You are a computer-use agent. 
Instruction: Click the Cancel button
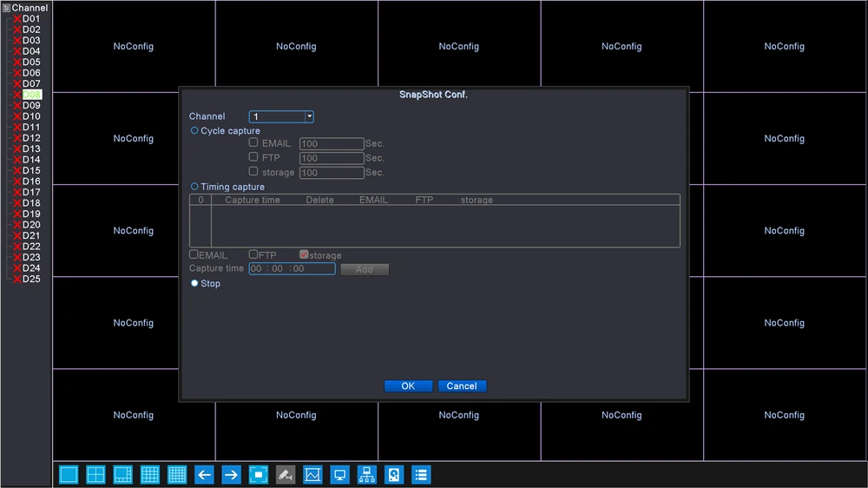click(462, 386)
